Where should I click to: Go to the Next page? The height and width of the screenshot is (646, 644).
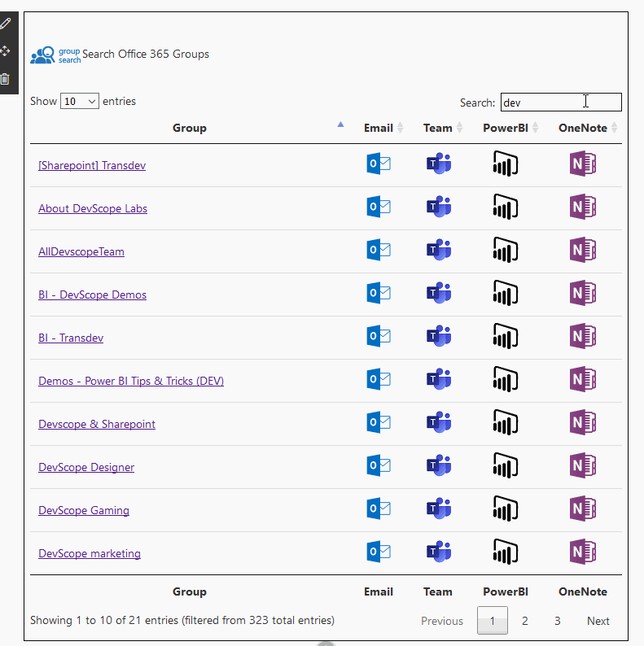598,621
